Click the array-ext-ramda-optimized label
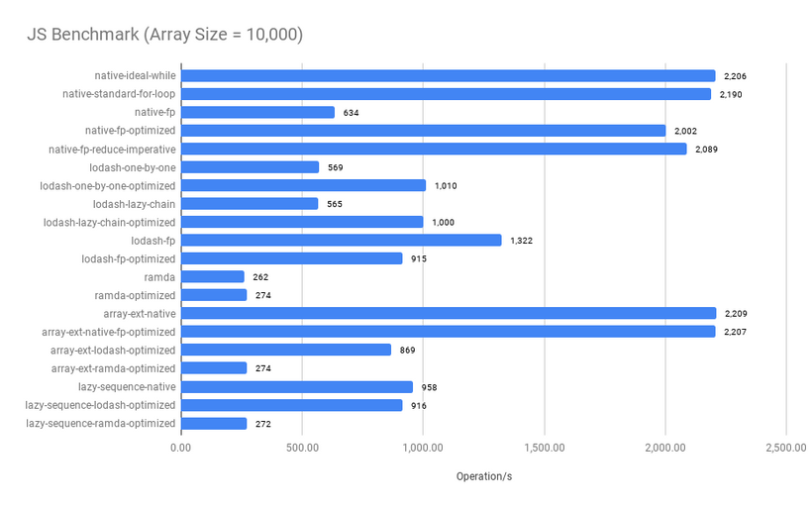 point(114,368)
